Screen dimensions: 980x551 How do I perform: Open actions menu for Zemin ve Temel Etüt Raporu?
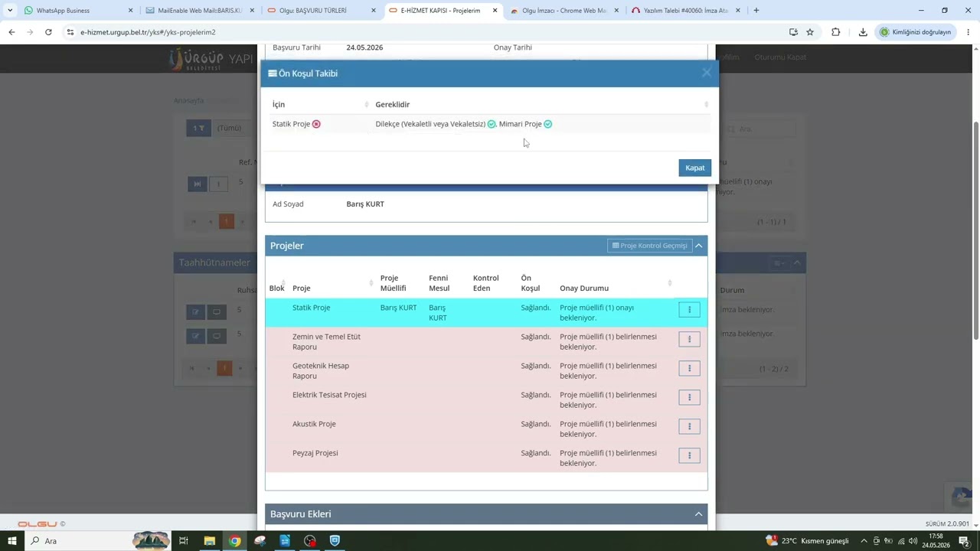689,339
